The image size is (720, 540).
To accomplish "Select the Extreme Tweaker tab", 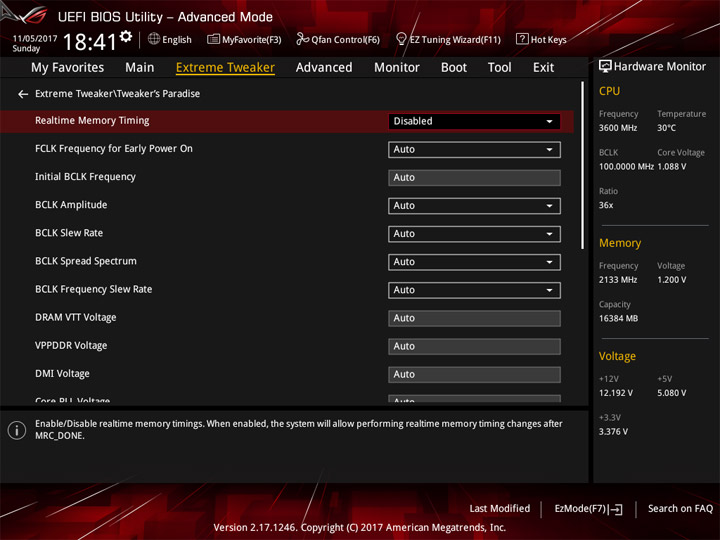I will tap(225, 68).
